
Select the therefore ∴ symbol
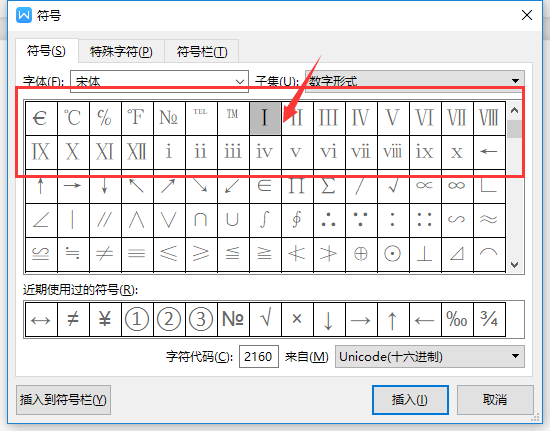[x=329, y=220]
